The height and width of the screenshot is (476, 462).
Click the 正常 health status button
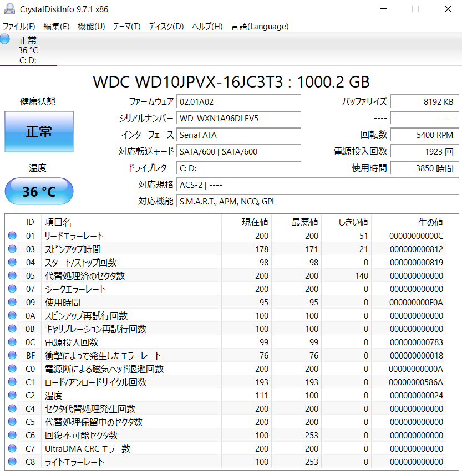pyautogui.click(x=39, y=131)
